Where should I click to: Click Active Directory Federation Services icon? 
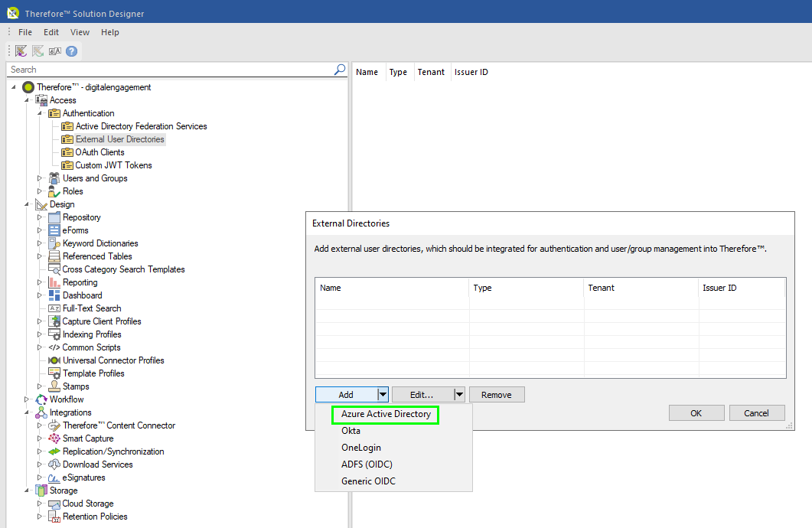67,126
